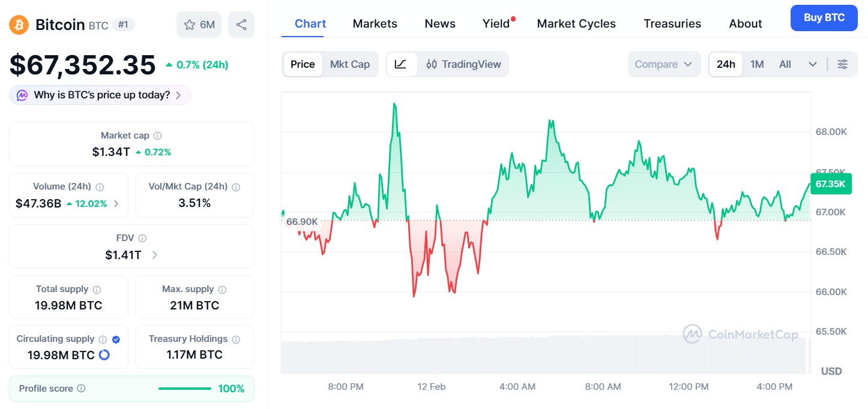This screenshot has height=409, width=868.
Task: Switch to line chart view icon
Action: [401, 64]
